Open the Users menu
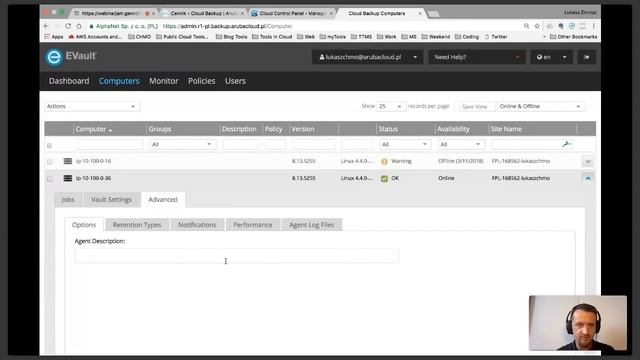This screenshot has width=640, height=360. click(235, 81)
